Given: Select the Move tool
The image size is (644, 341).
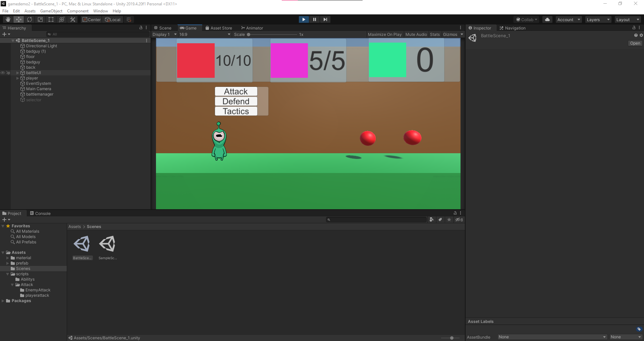Looking at the screenshot, I should [x=19, y=19].
